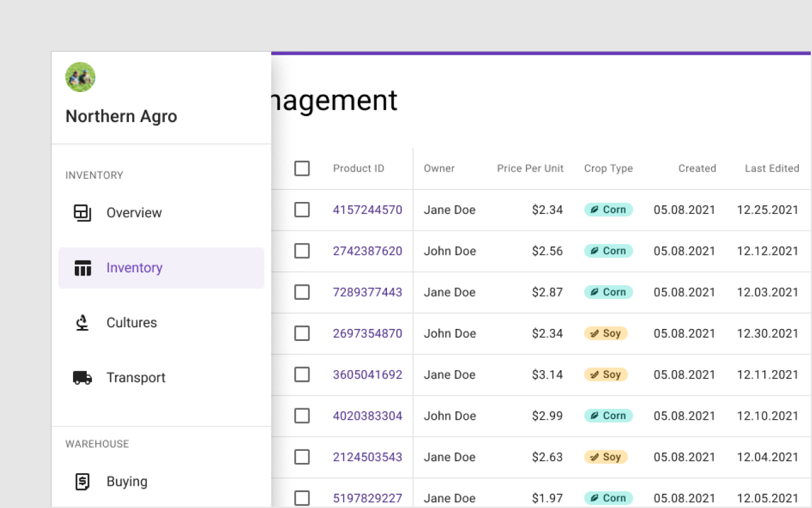Viewport: 812px width, 508px height.
Task: Collapse the WAREHOUSE section header
Action: click(x=96, y=444)
